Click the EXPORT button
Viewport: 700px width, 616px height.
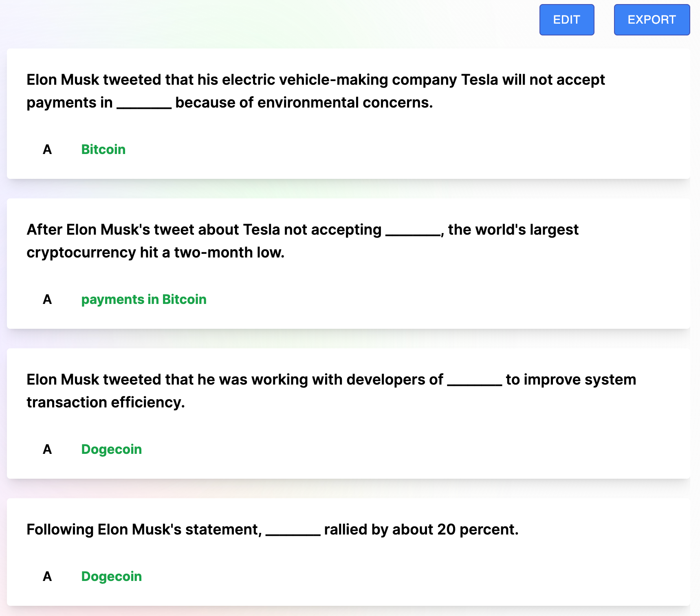(652, 20)
